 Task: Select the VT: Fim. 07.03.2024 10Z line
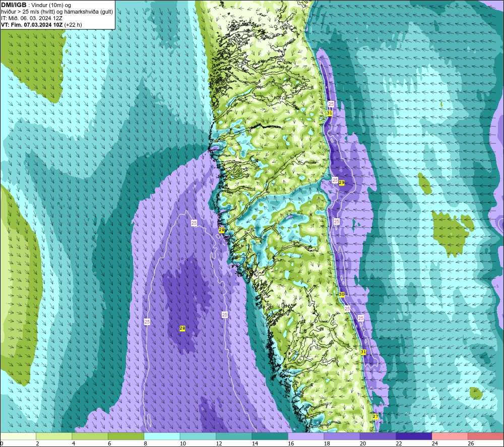[x=41, y=25]
